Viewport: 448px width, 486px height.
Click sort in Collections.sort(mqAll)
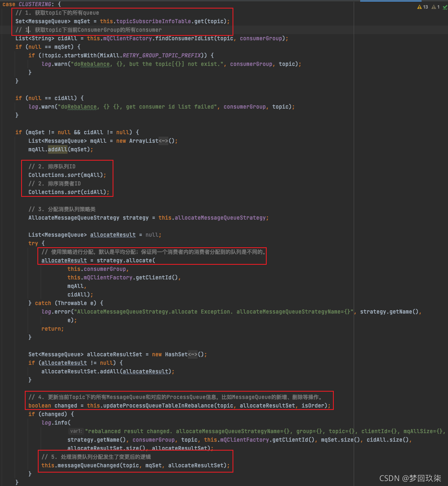point(74,175)
